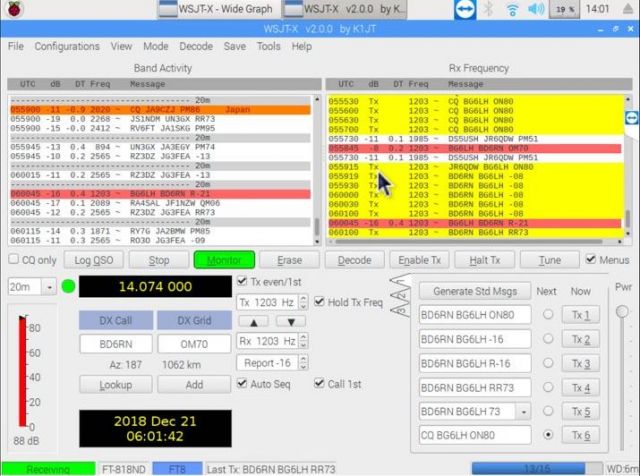Click the Decode button
Image resolution: width=640 pixels, height=476 pixels.
tap(354, 260)
